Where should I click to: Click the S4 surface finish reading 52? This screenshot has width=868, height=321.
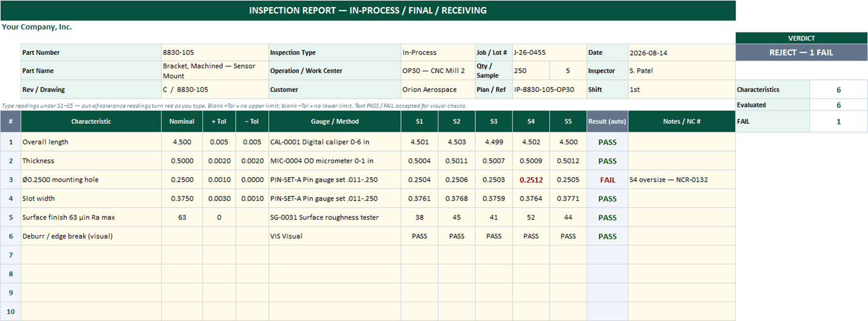tap(531, 218)
